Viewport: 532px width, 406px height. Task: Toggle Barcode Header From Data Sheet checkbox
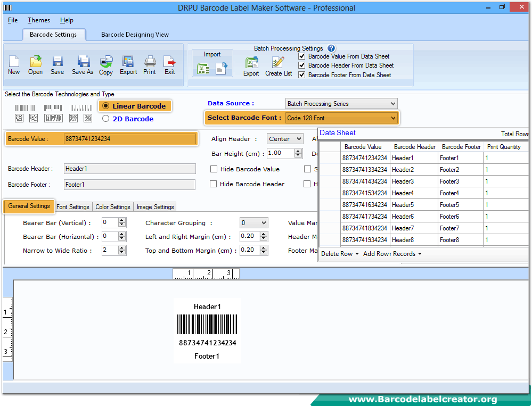(301, 65)
